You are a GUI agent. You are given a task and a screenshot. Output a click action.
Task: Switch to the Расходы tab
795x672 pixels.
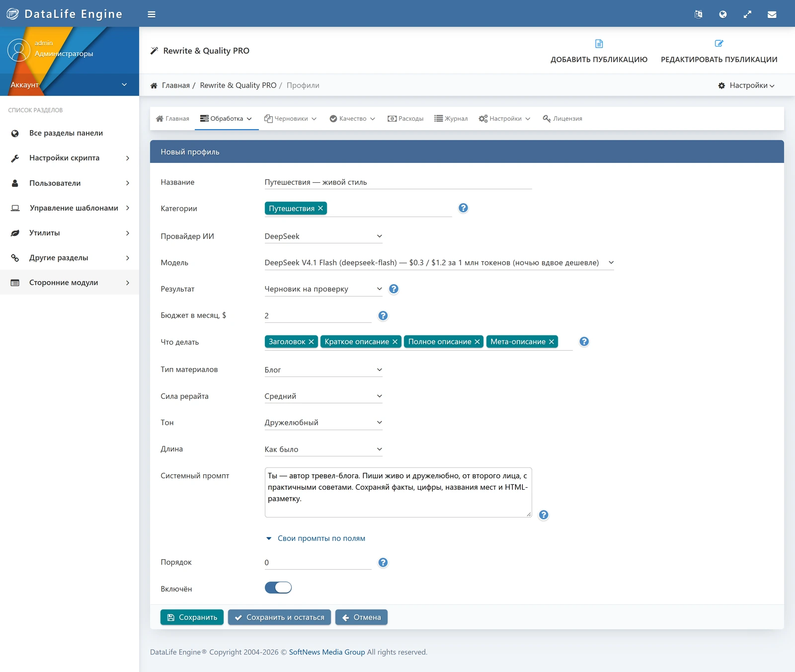point(405,119)
